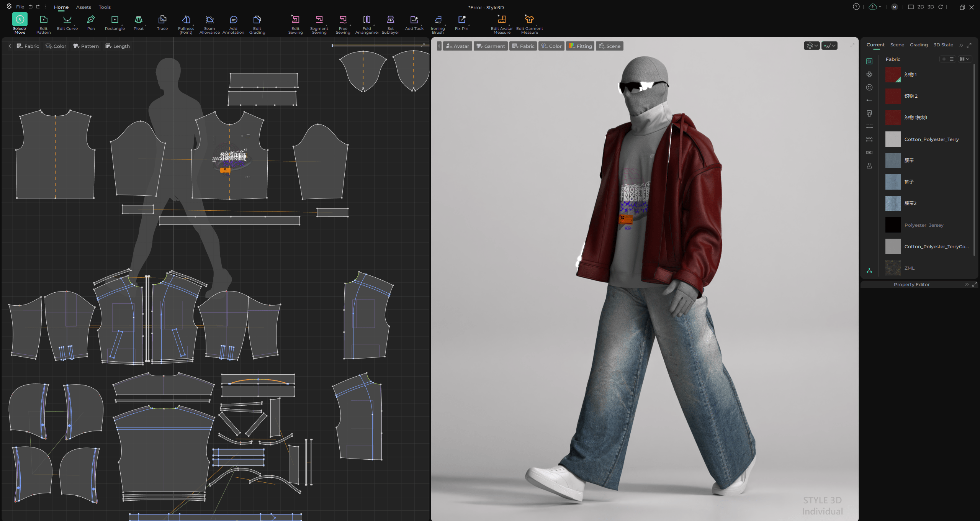980x521 pixels.
Task: Activate the Pen drawing tool
Action: [x=91, y=23]
